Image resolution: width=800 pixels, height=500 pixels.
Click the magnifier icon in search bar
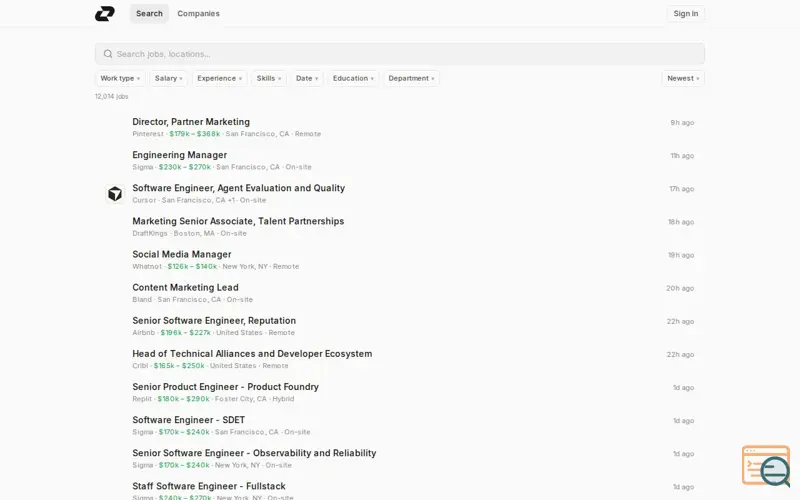coord(108,54)
